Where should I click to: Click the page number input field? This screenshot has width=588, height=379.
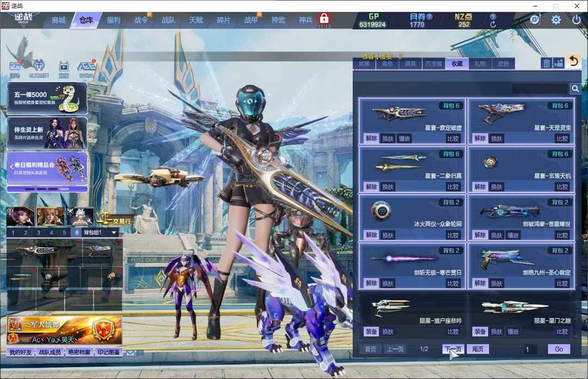click(x=530, y=350)
